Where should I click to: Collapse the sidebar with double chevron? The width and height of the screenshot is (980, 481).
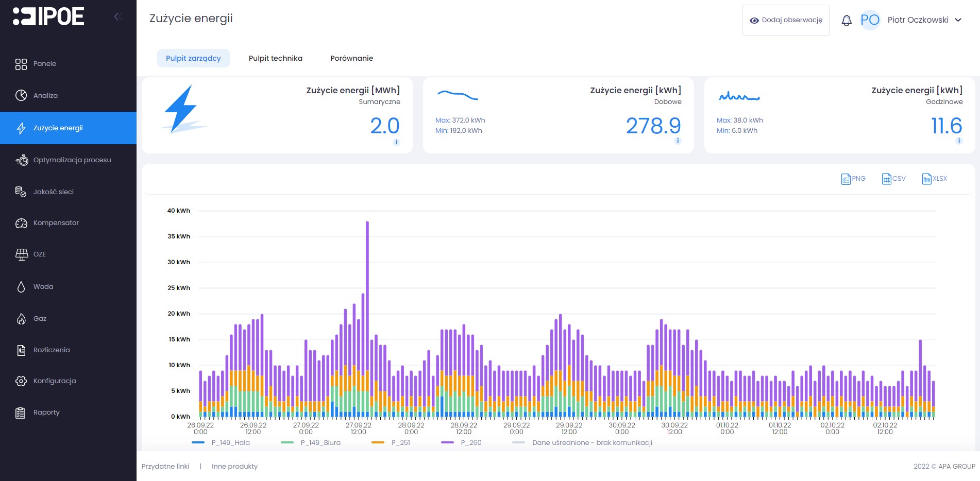(x=117, y=16)
